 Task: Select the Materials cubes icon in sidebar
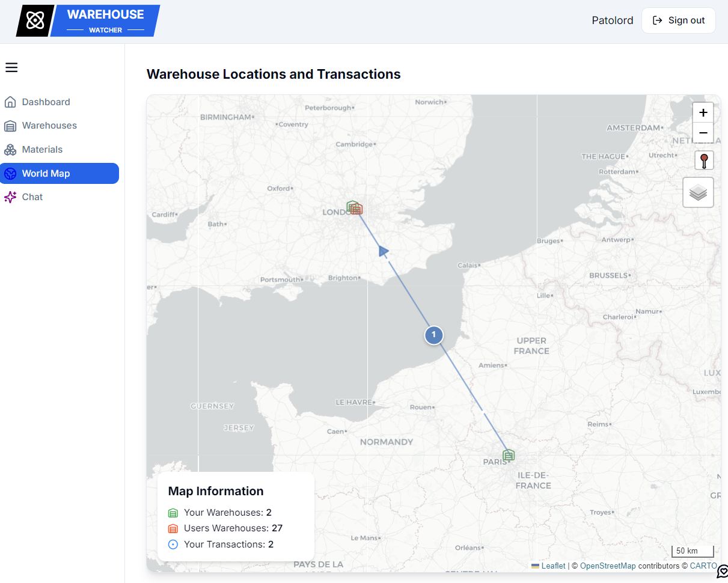(x=11, y=149)
